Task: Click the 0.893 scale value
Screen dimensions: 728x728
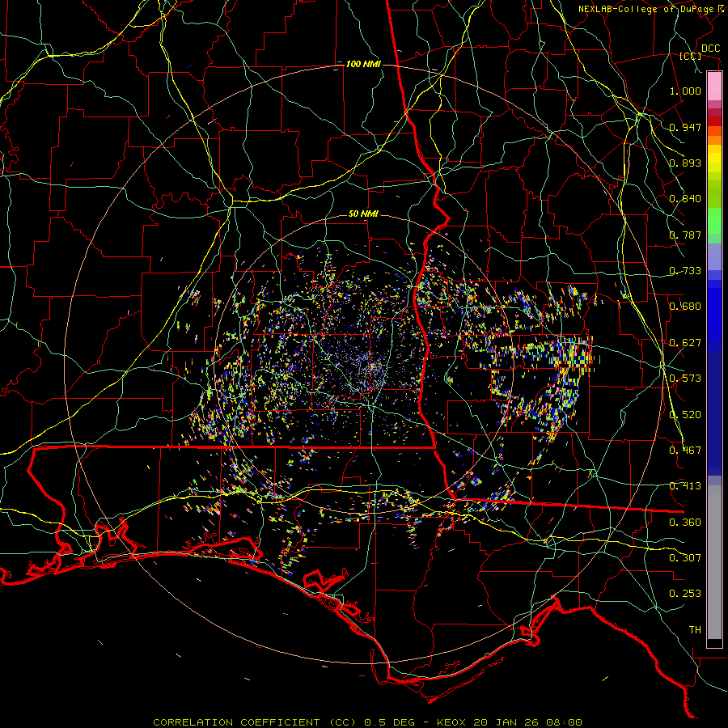Action: coord(685,163)
